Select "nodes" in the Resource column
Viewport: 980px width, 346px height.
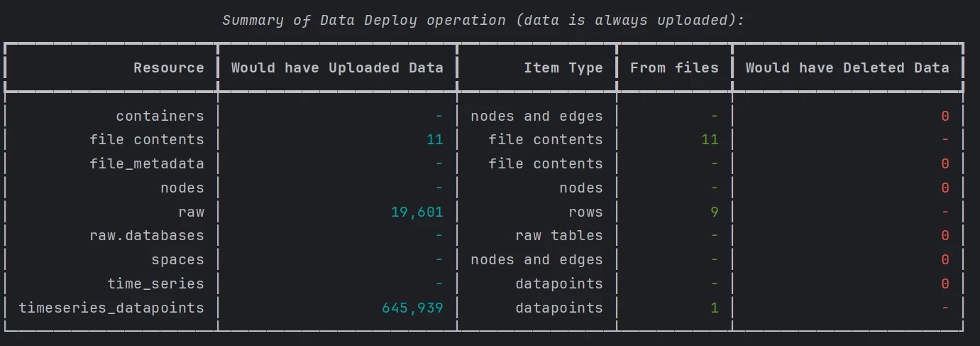pyautogui.click(x=182, y=188)
